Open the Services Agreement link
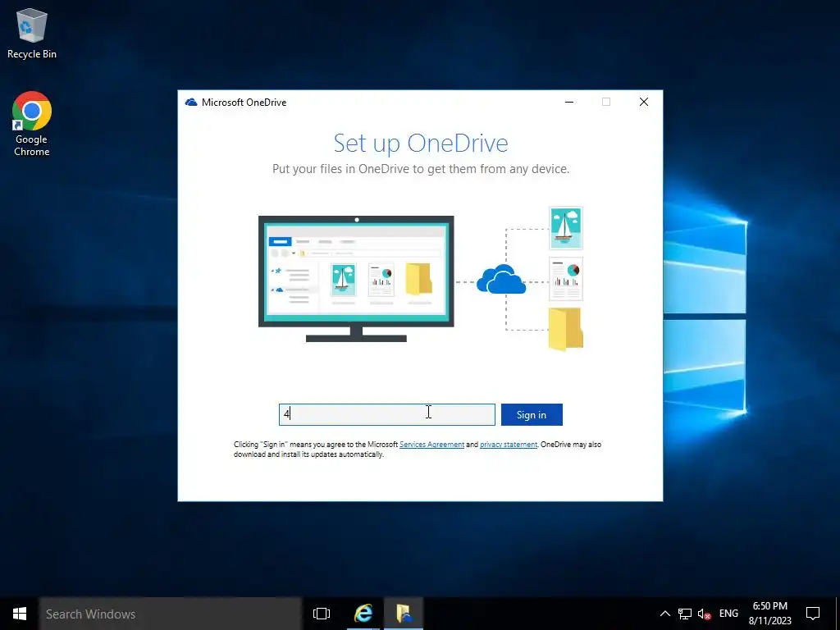Screen dimensions: 840x630 [x=431, y=444]
